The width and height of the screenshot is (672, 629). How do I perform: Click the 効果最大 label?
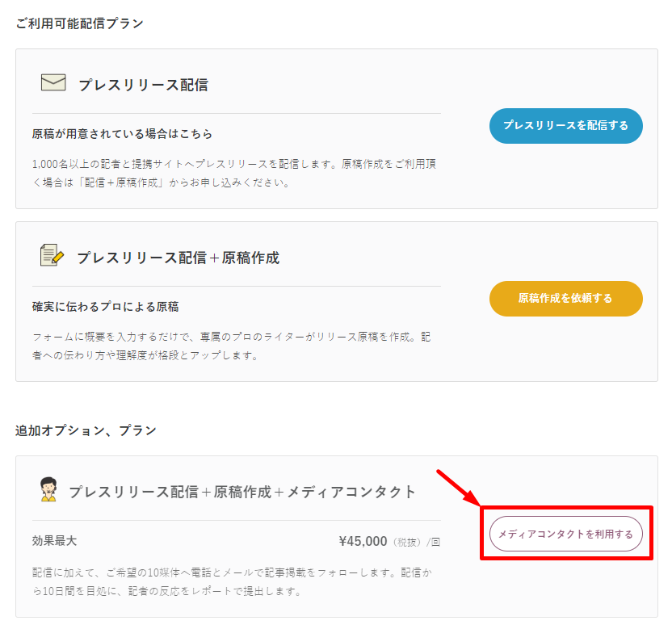coord(54,541)
